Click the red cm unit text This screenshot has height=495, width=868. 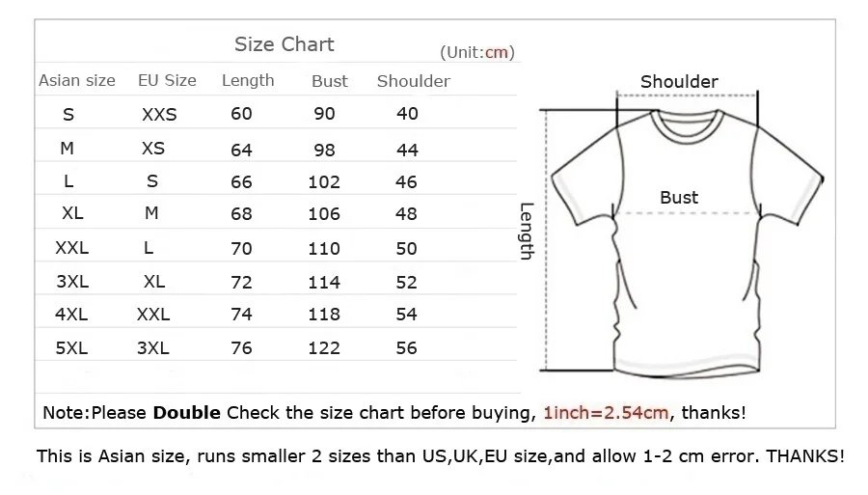[496, 53]
